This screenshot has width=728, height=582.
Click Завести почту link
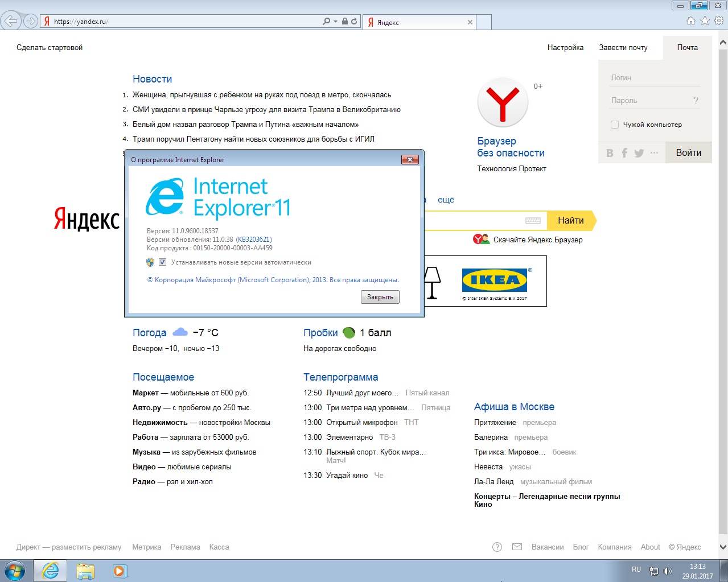tap(623, 48)
